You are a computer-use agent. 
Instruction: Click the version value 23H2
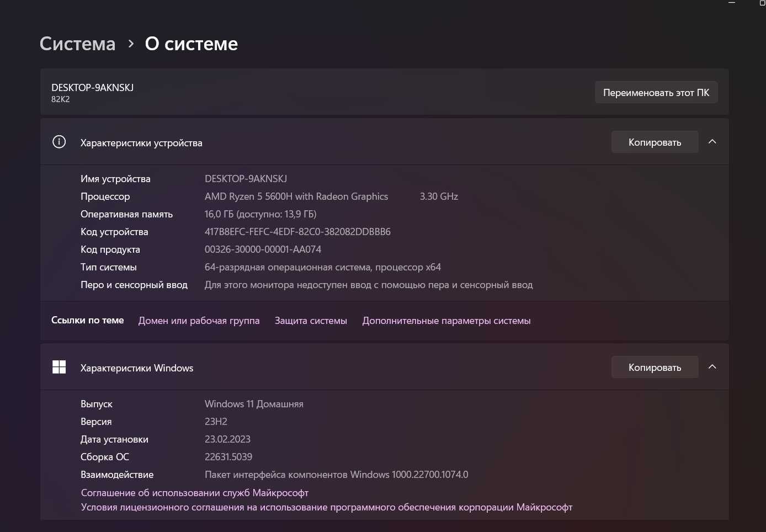point(216,422)
